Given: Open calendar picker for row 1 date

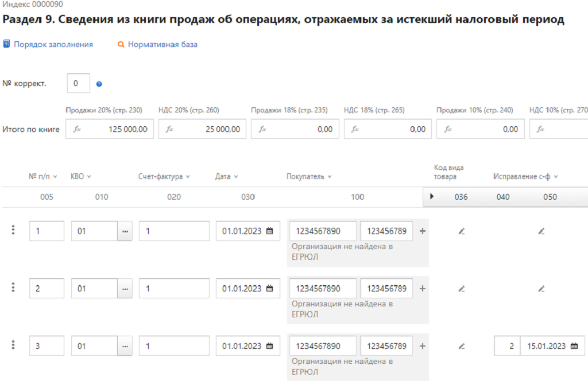Looking at the screenshot, I should coord(269,231).
